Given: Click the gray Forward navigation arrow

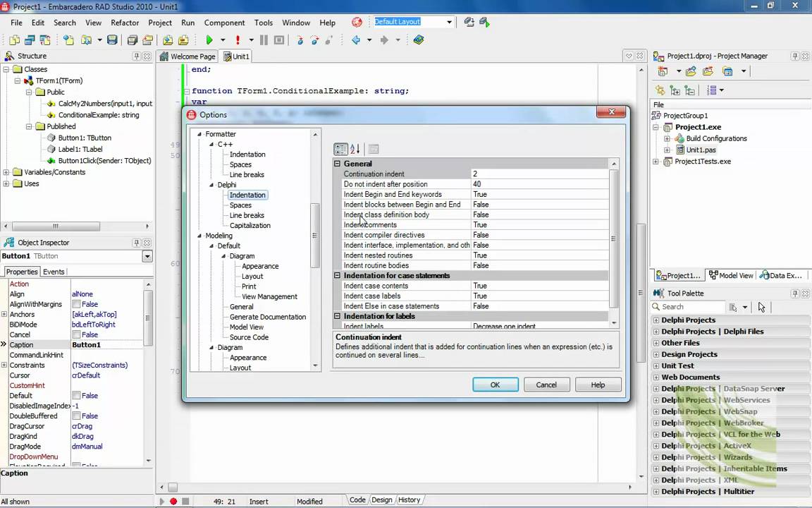Looking at the screenshot, I should pyautogui.click(x=384, y=40).
